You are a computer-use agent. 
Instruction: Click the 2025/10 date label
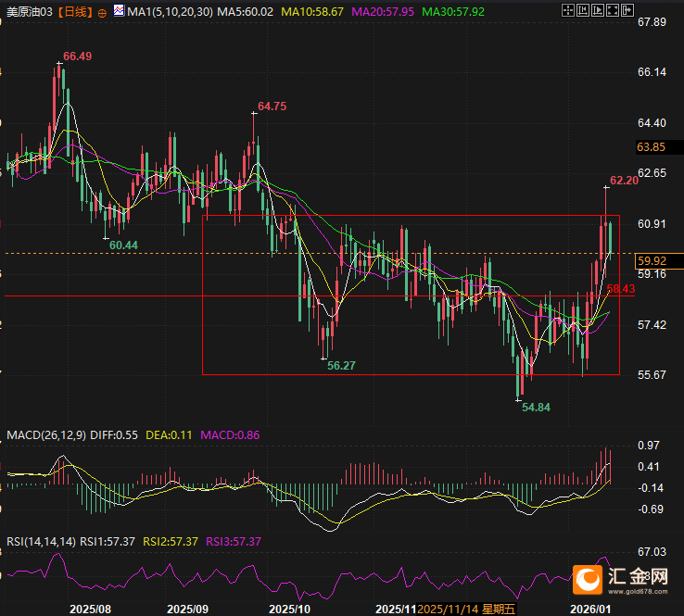[x=290, y=610]
